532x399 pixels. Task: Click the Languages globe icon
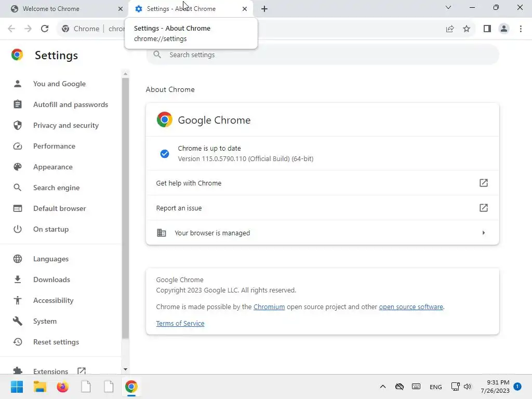(x=18, y=259)
